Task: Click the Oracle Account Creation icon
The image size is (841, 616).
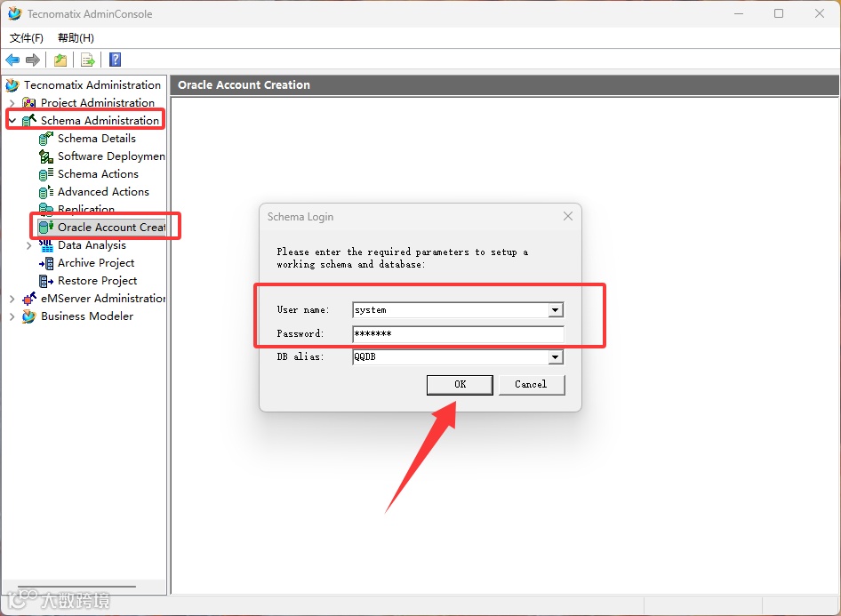Action: pos(46,228)
